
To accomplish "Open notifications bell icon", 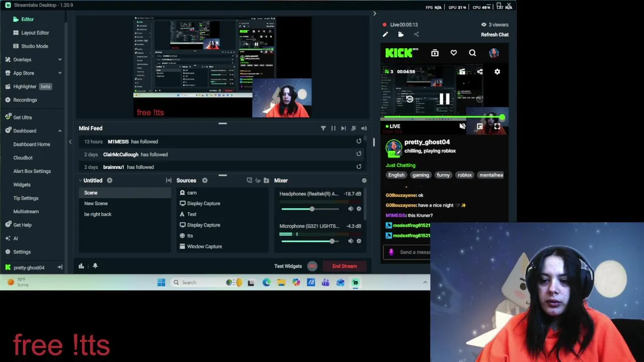I will (x=95, y=266).
